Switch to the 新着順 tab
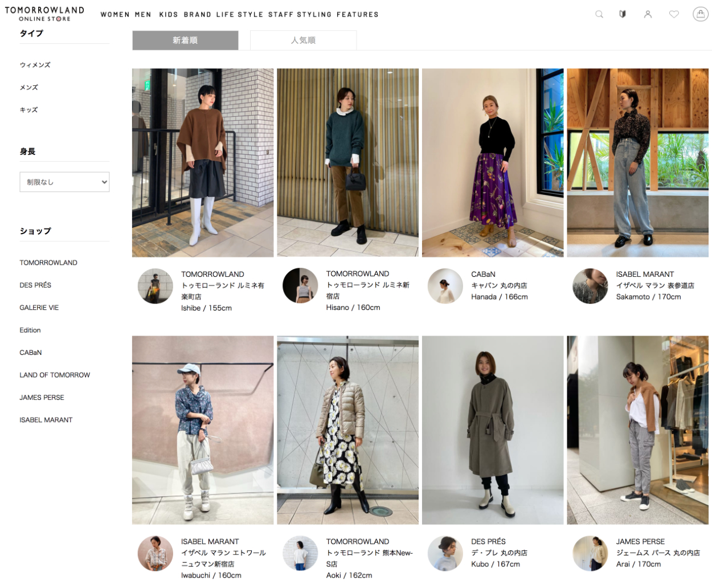The height and width of the screenshot is (588, 712). [x=185, y=40]
